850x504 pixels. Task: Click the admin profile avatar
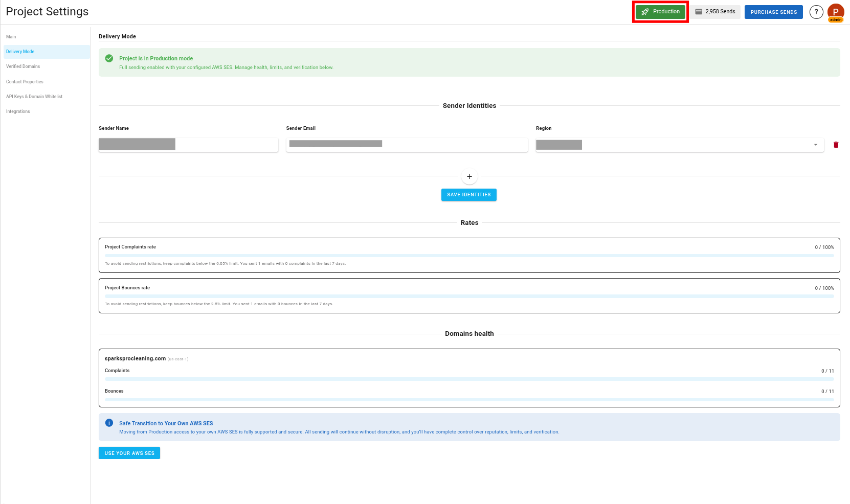tap(836, 11)
